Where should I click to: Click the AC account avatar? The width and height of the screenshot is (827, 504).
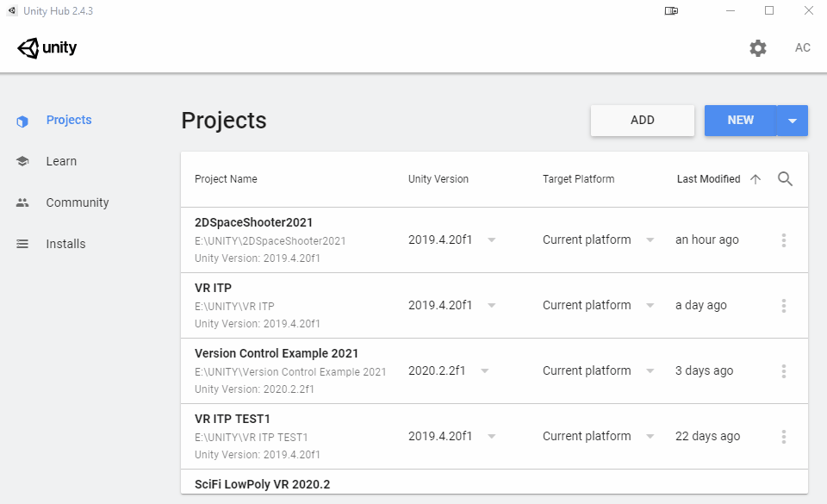pyautogui.click(x=802, y=48)
